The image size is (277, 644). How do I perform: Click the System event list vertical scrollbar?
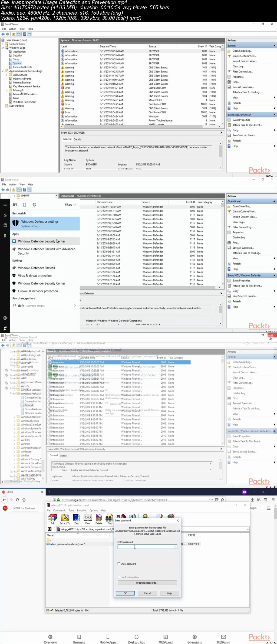click(x=223, y=84)
